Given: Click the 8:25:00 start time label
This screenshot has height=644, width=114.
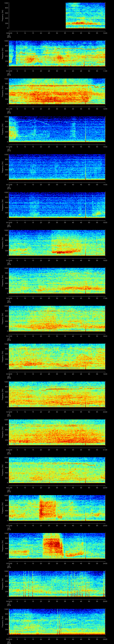Looking at the screenshot, I should pos(9,639).
